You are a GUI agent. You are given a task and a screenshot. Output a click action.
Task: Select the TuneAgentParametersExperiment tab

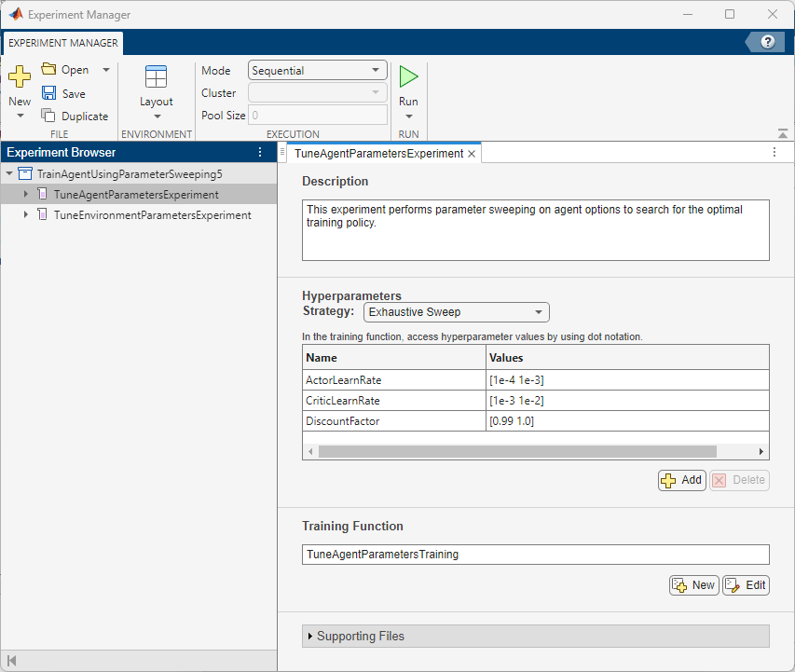[377, 154]
